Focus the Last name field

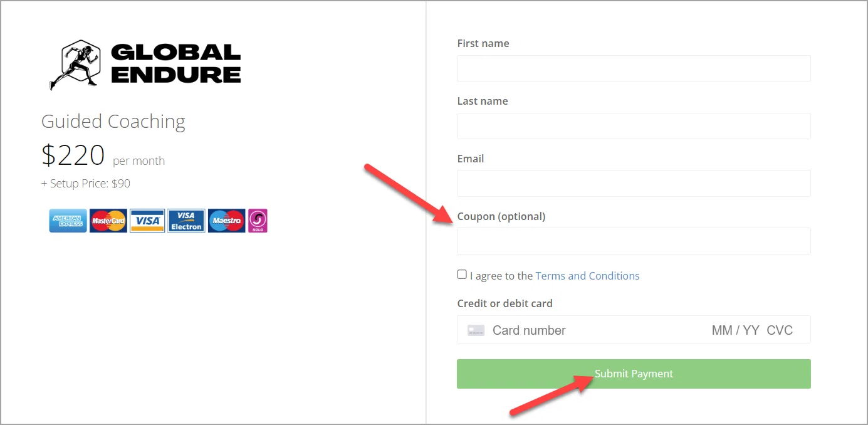[634, 126]
